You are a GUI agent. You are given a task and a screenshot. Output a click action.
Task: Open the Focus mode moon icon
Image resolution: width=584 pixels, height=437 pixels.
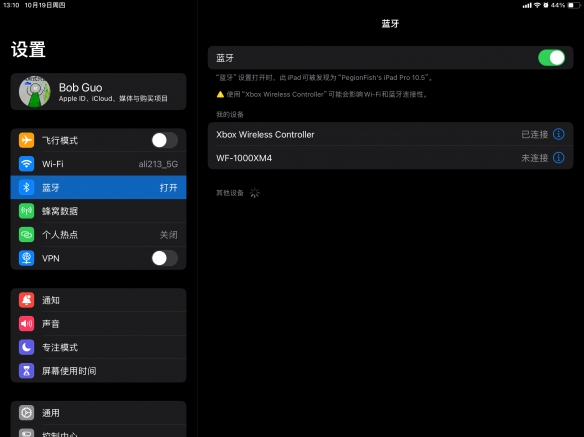tap(26, 347)
